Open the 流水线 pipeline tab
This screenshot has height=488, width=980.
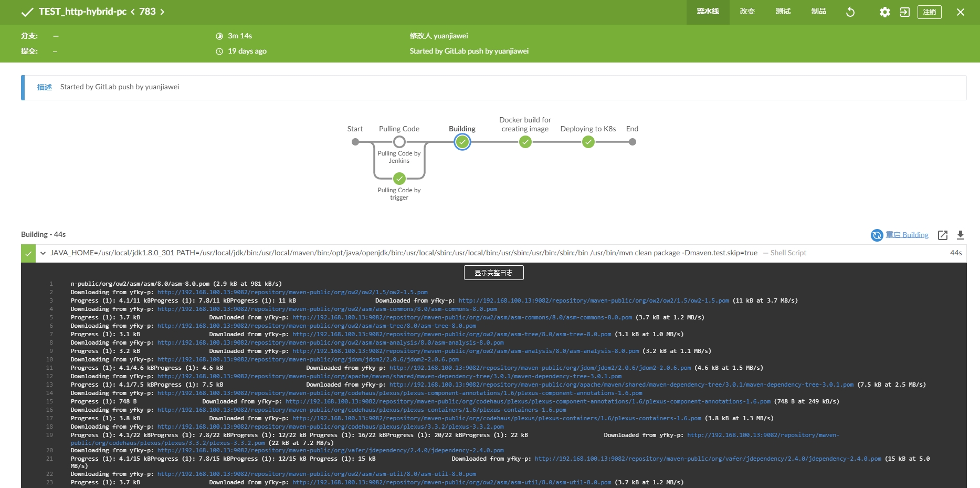(x=708, y=12)
